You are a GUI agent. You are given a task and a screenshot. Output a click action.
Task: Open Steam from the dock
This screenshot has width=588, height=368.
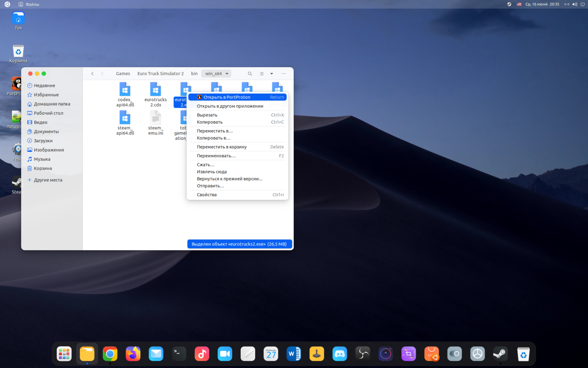click(500, 354)
